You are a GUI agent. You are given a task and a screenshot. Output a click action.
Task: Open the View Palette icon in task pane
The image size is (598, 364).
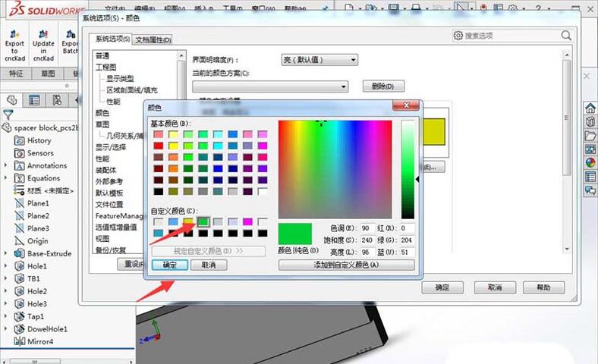[x=590, y=149]
